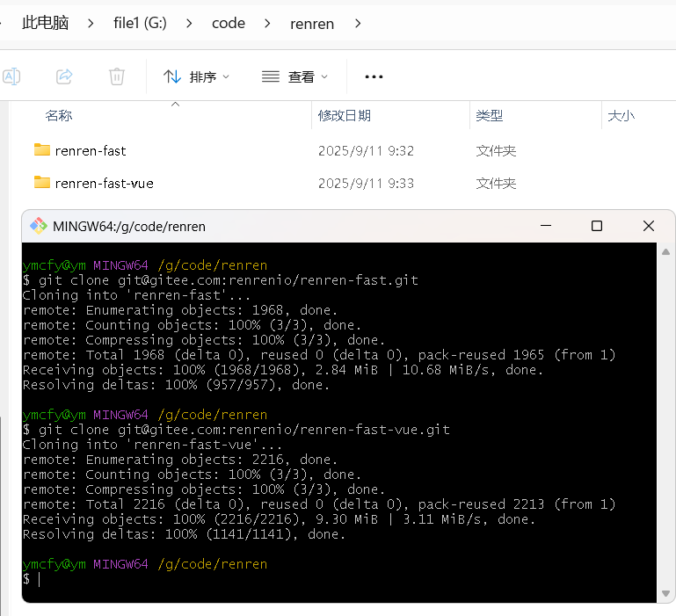Click the Cloning into 'renren-fast'... line
The width and height of the screenshot is (676, 616).
136,295
